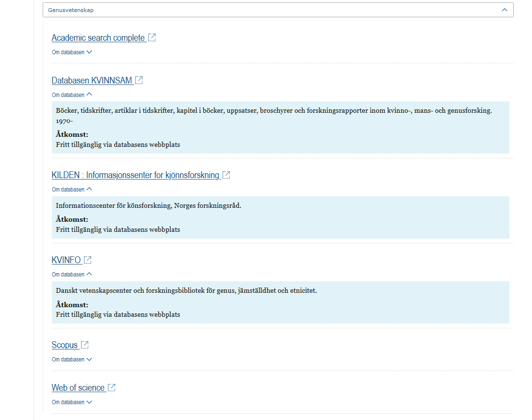Screen dimensions: 532x420
Task: Click 'Åtkomst:' heading in KVINNSAM description
Action: [72, 134]
